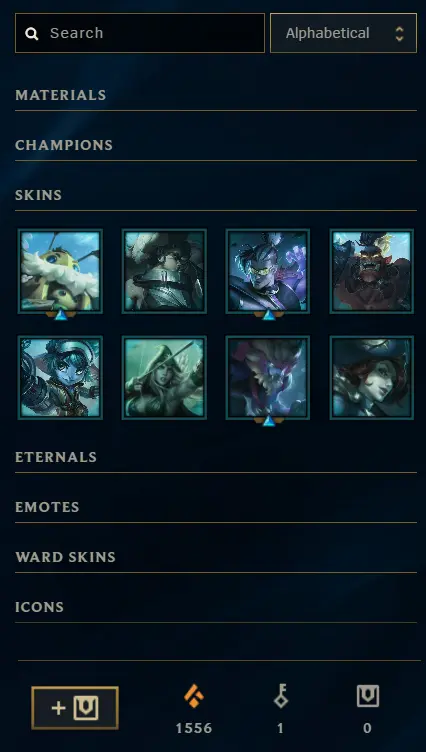Open the Alphabetical sort dropdown
The width and height of the screenshot is (426, 752).
click(x=343, y=33)
